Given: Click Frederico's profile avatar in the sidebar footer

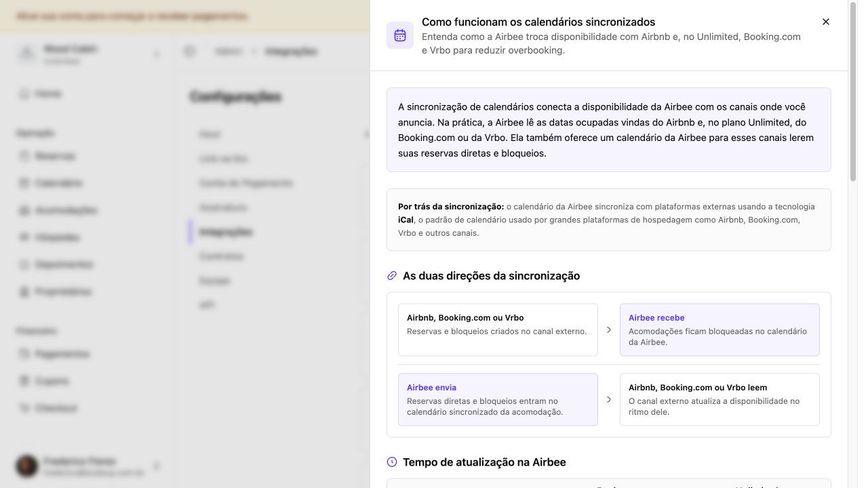Looking at the screenshot, I should (27, 466).
